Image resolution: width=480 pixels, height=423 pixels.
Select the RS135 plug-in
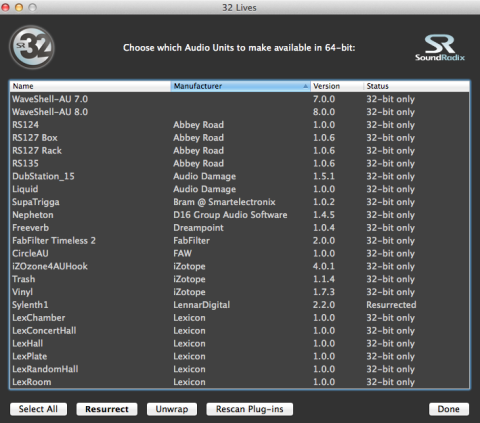click(x=240, y=163)
